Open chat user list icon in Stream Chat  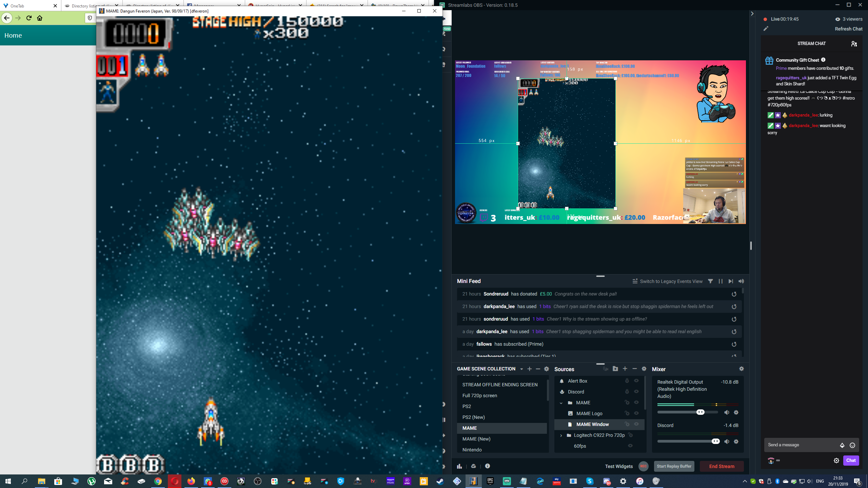click(854, 44)
